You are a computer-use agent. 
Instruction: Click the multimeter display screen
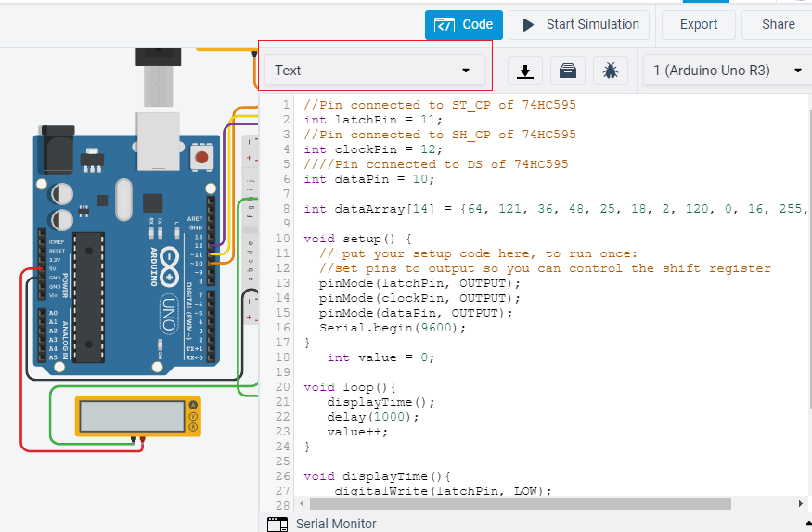click(x=133, y=417)
